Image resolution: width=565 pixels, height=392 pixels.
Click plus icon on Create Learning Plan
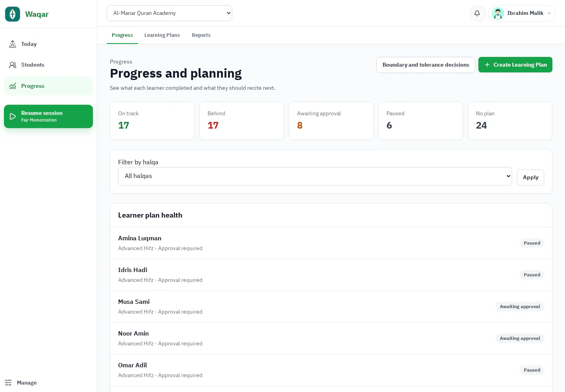(487, 65)
